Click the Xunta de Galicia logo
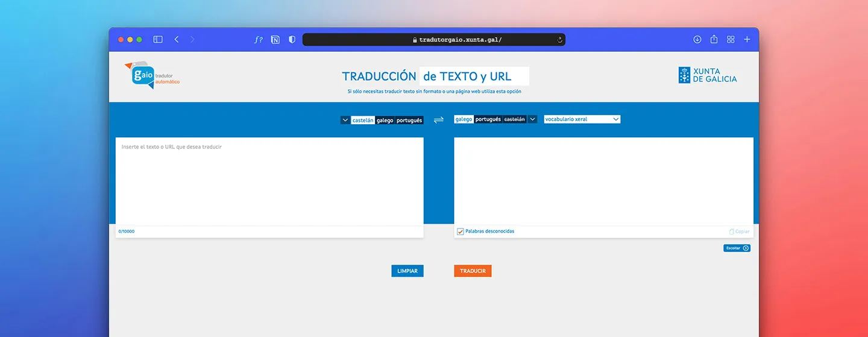This screenshot has height=337, width=868. pyautogui.click(x=708, y=75)
